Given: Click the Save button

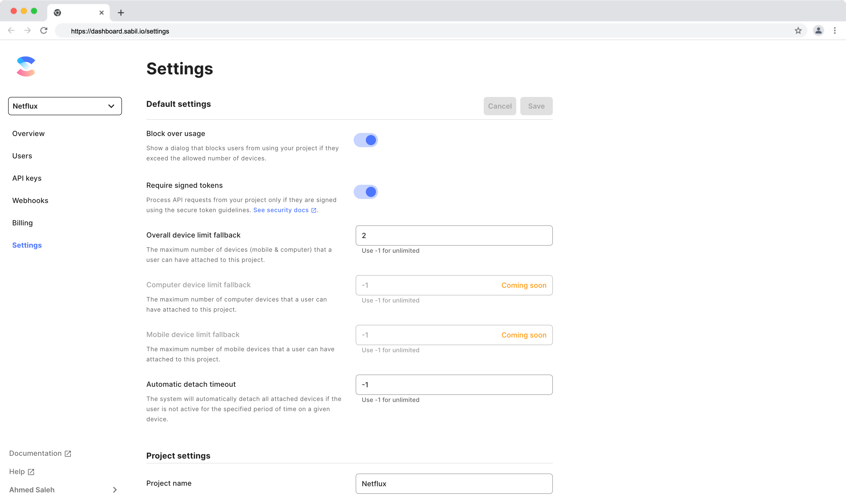Looking at the screenshot, I should coord(536,106).
